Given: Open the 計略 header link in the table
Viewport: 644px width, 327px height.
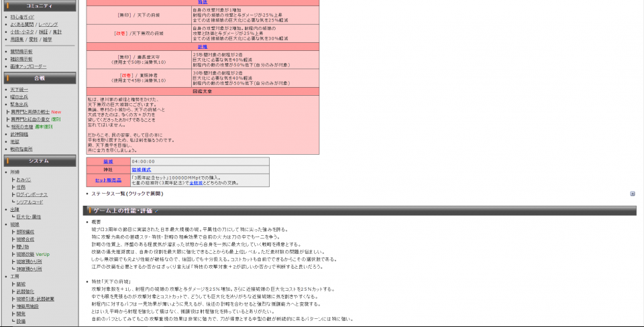Looking at the screenshot, I should coord(203,47).
